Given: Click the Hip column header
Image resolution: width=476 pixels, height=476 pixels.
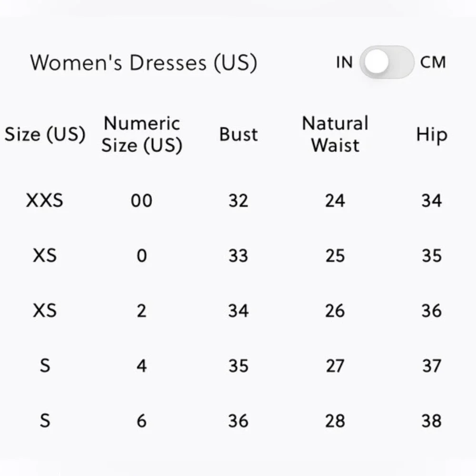Looking at the screenshot, I should point(431,134).
